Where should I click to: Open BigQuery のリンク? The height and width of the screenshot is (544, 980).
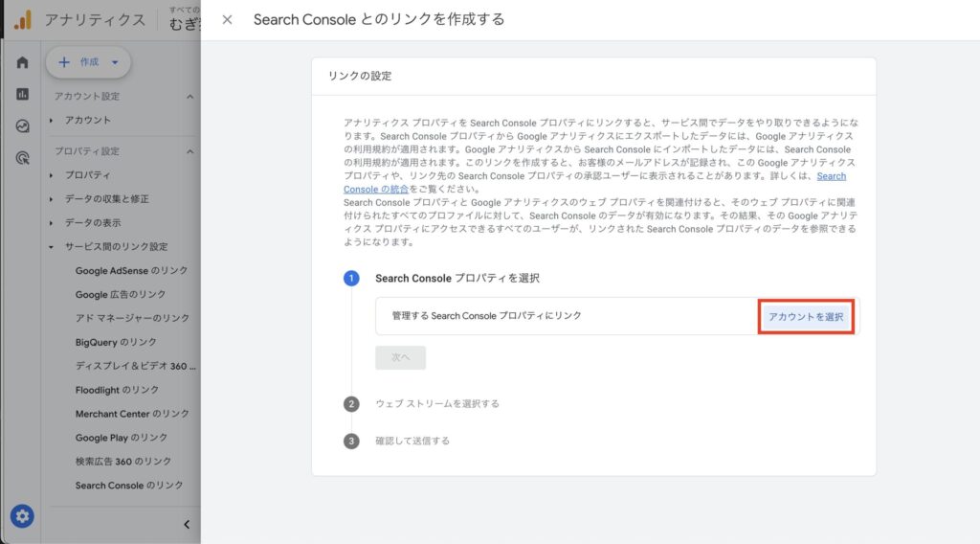(116, 342)
